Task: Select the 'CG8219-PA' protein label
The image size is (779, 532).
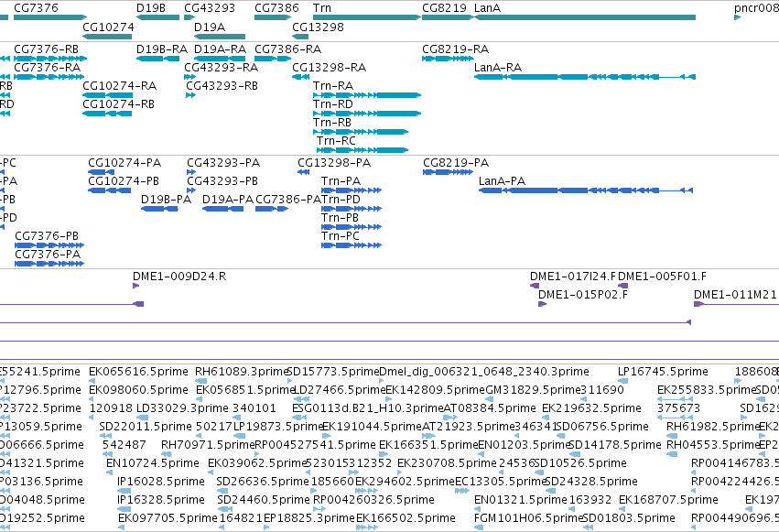Action: click(456, 163)
